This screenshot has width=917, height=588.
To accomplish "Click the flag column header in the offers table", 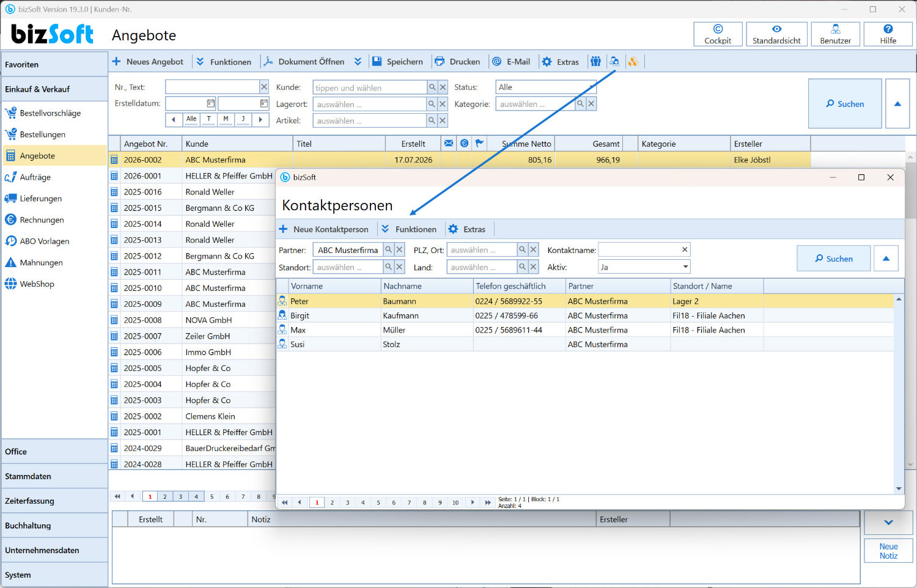I will 480,143.
